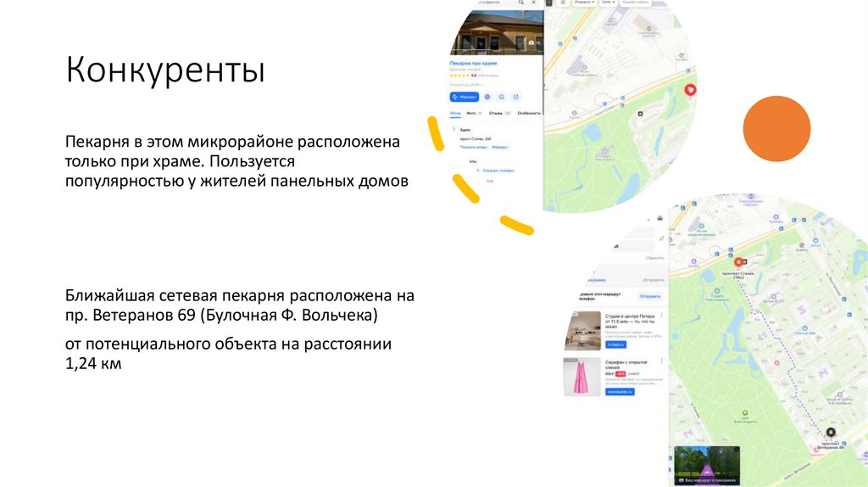Switch to the 'Фото' tab

pyautogui.click(x=471, y=113)
